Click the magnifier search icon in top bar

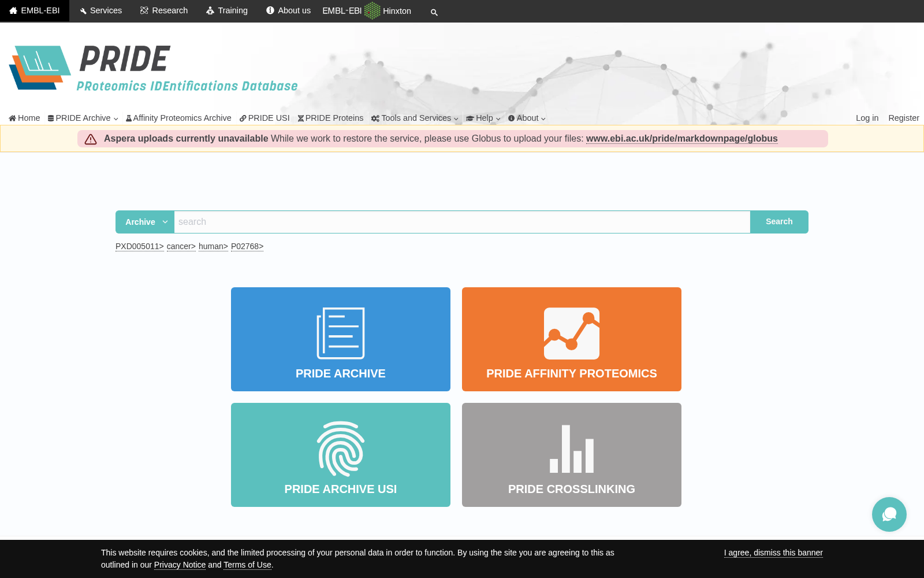[434, 12]
